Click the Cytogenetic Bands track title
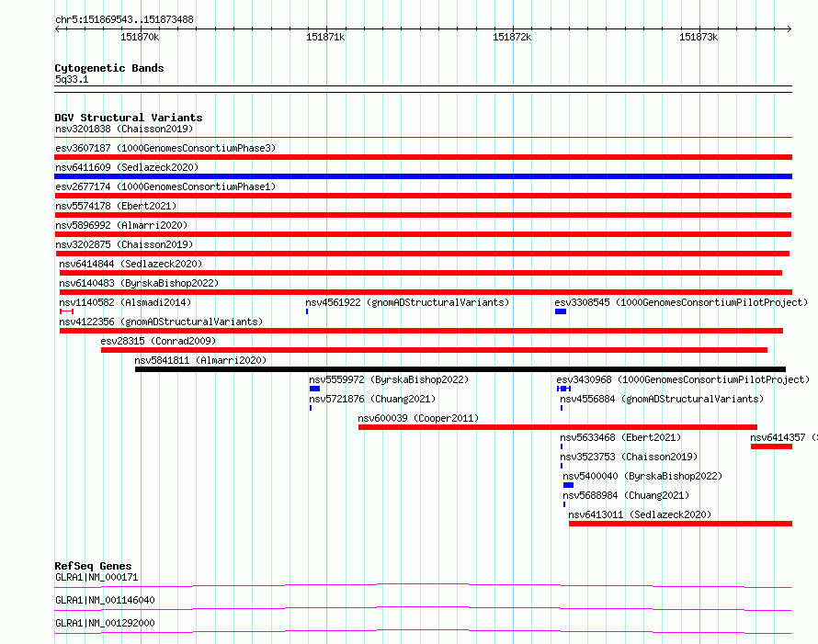The width and height of the screenshot is (818, 644). pos(109,68)
